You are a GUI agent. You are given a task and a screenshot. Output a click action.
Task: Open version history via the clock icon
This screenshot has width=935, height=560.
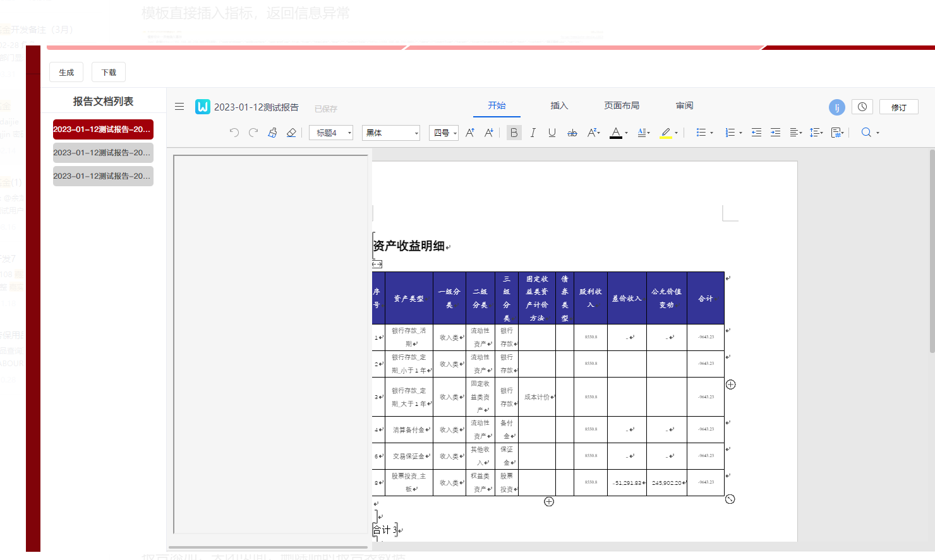(862, 107)
